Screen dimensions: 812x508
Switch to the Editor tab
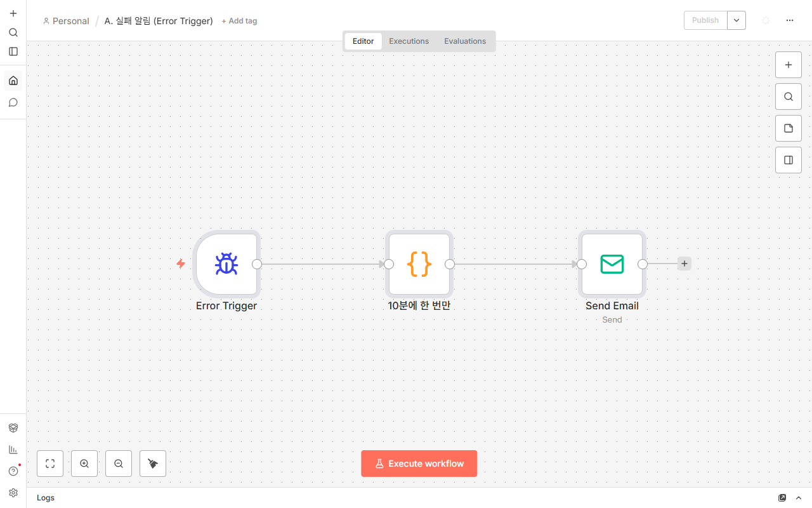tap(363, 41)
